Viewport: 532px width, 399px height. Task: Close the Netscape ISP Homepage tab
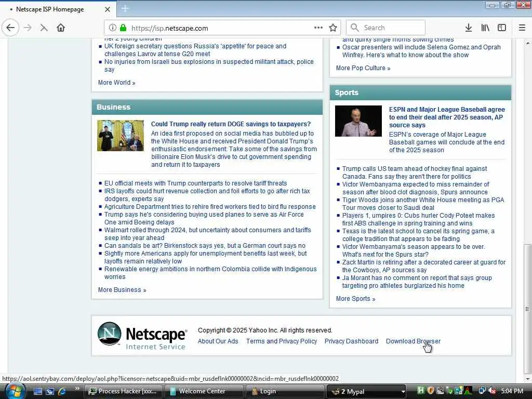[107, 9]
